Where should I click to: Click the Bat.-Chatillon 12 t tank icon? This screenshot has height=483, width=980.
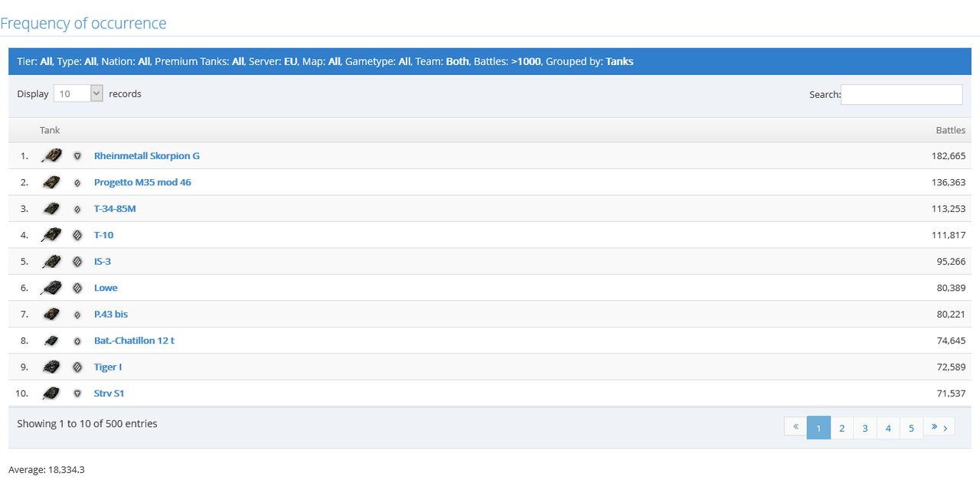(x=52, y=341)
